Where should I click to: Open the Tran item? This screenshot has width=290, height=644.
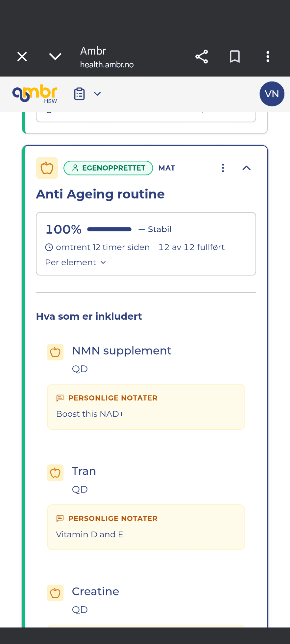click(x=84, y=471)
